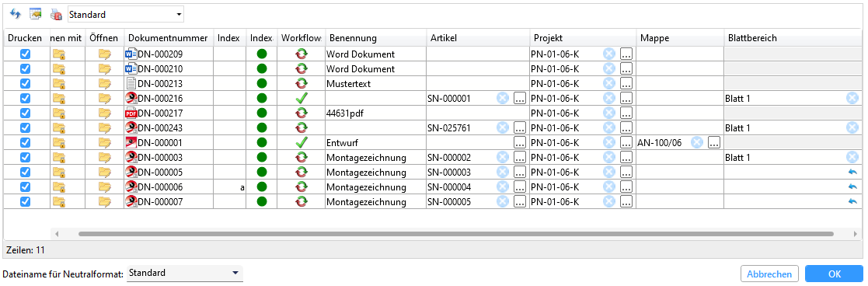Click workflow icon of DN-000213 row
The width and height of the screenshot is (868, 286).
tap(302, 83)
